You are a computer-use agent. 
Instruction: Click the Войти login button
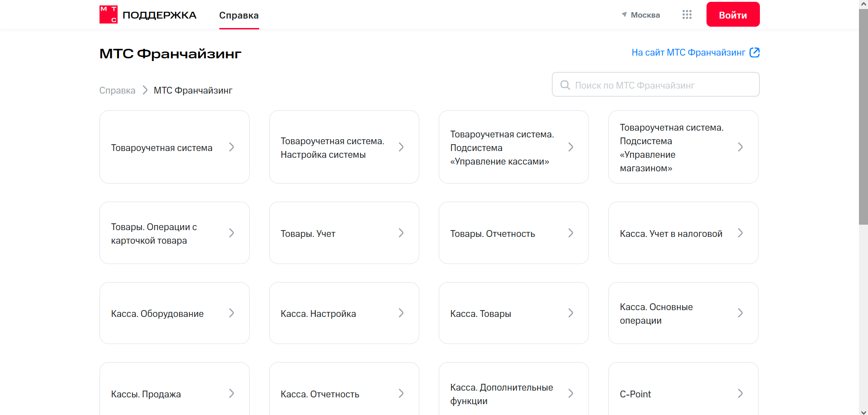(733, 14)
